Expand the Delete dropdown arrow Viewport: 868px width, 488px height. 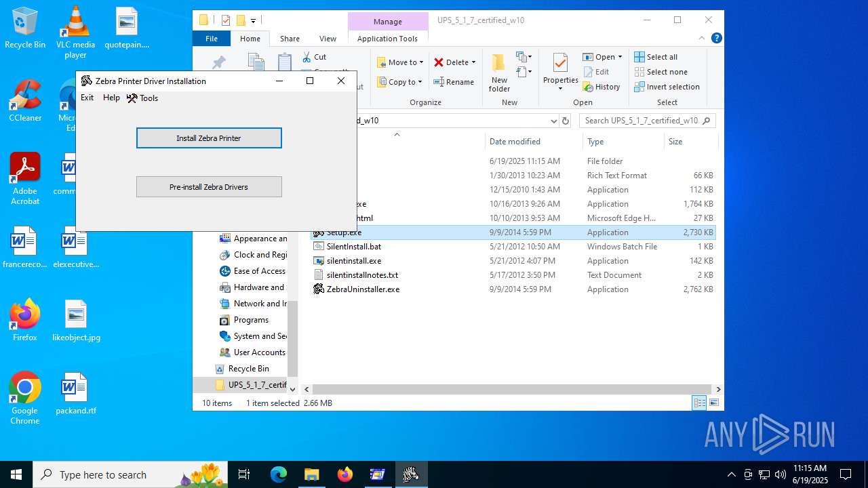[x=473, y=62]
